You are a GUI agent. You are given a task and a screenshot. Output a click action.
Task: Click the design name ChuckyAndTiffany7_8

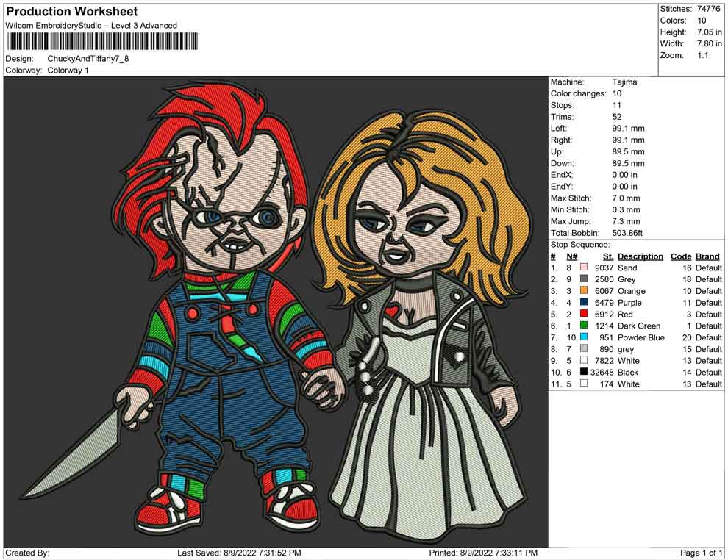[88, 58]
